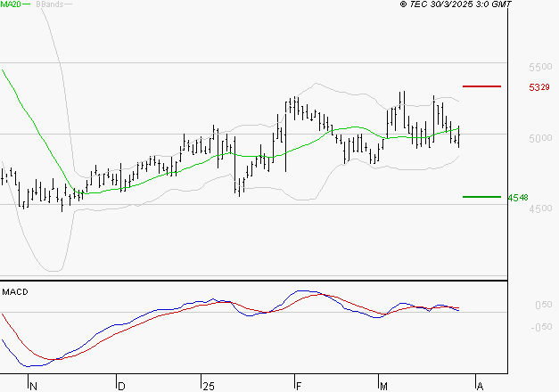This screenshot has width=559, height=392.
Task: Click the A month marker on time axis
Action: pos(480,387)
